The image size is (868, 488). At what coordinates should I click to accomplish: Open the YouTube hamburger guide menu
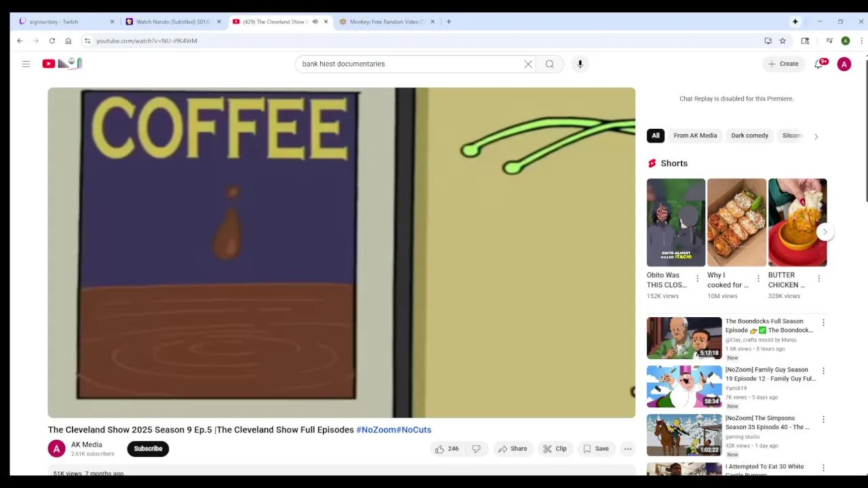26,64
